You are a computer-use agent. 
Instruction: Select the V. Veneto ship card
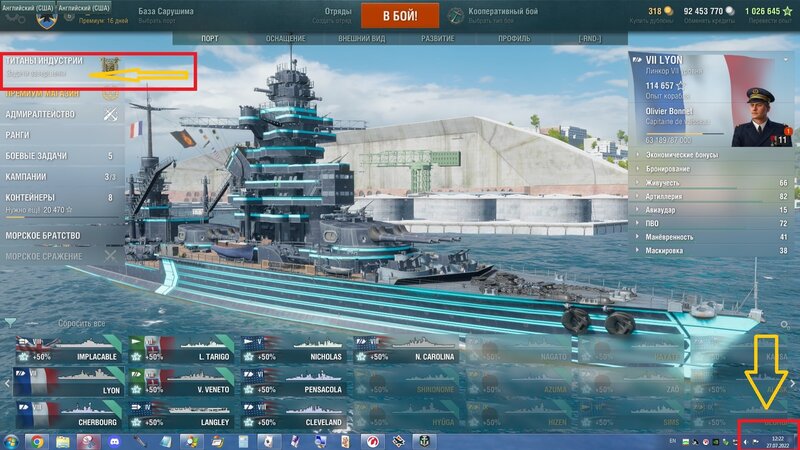(181, 382)
